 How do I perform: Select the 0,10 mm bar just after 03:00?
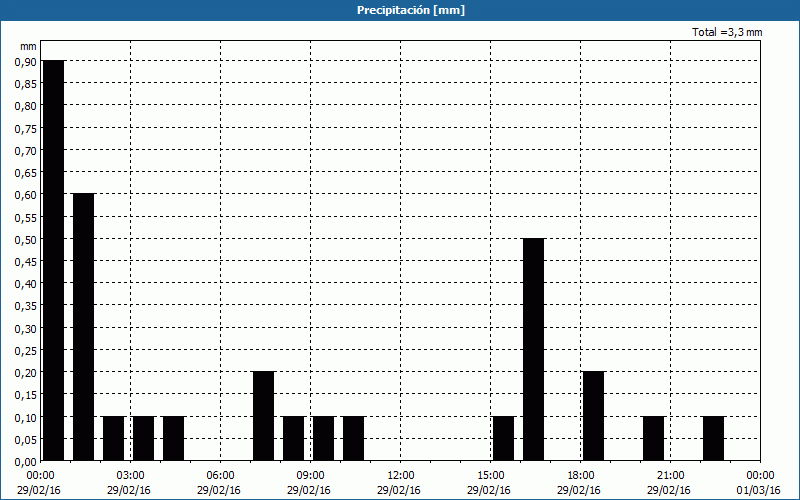pyautogui.click(x=144, y=438)
